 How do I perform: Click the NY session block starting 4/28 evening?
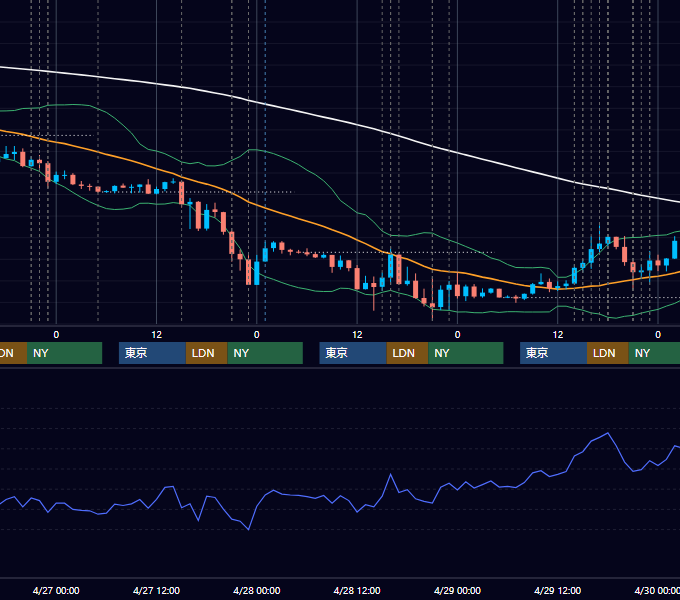tap(466, 353)
